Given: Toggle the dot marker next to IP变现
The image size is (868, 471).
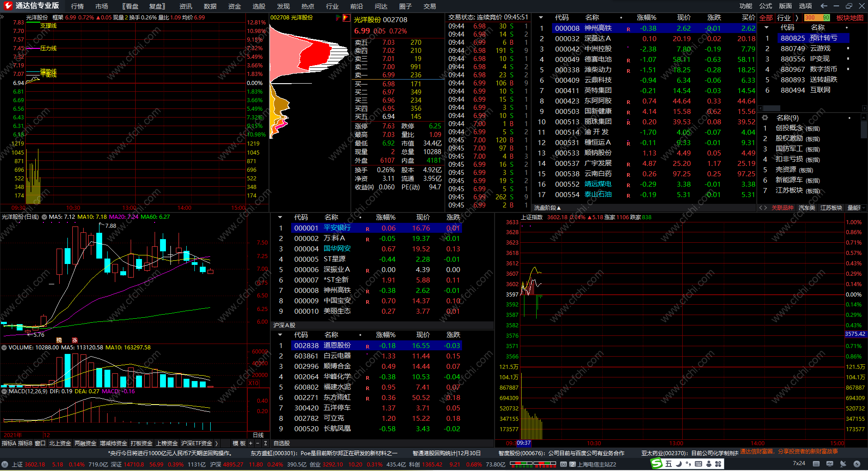Looking at the screenshot, I should tap(848, 59).
